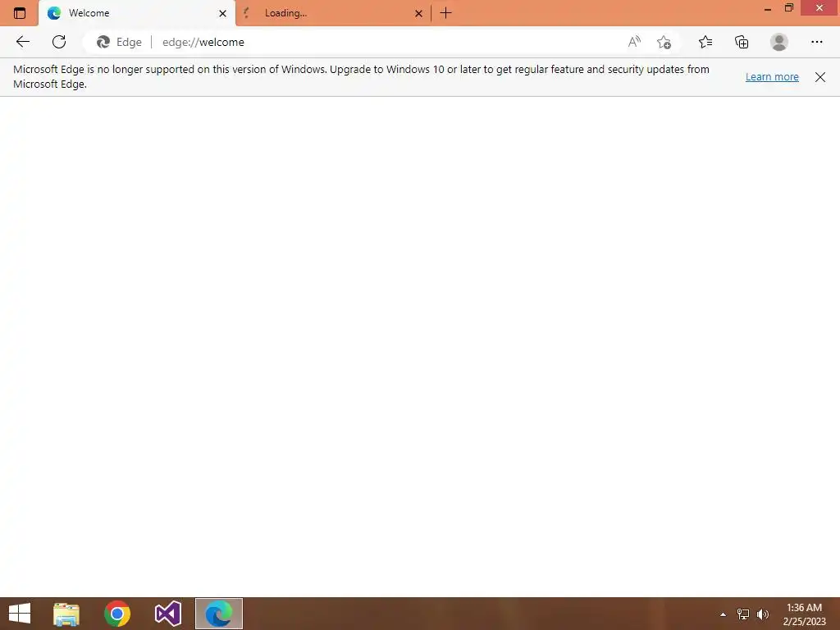Add this page to favorites
The image size is (840, 630).
point(664,42)
